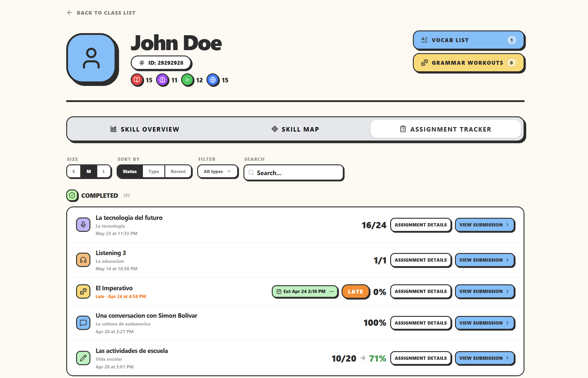This screenshot has height=378, width=588.
Task: Open Assignment Details for Listening 3
Action: coord(421,260)
